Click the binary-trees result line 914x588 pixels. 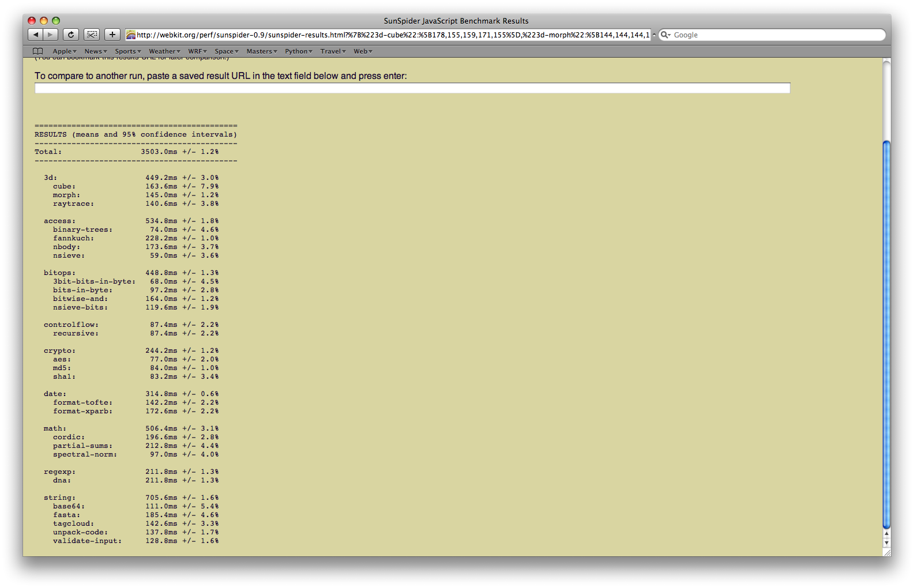pyautogui.click(x=136, y=230)
